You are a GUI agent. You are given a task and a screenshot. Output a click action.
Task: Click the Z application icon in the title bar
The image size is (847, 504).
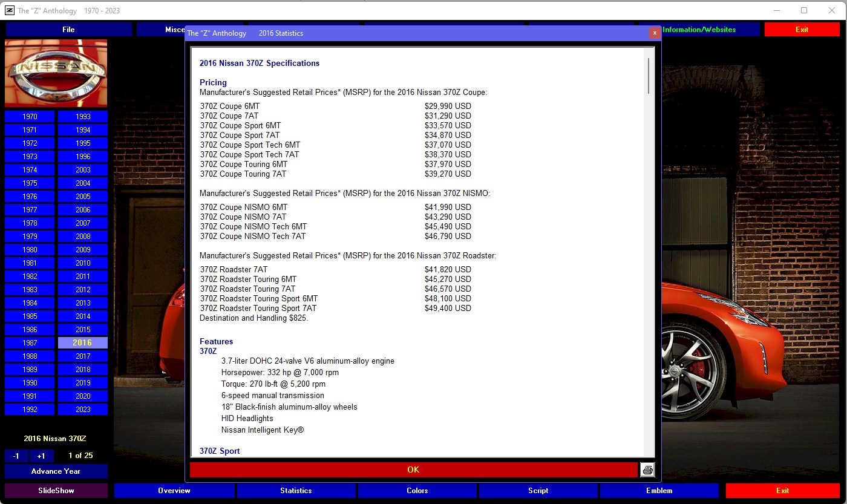tap(9, 10)
